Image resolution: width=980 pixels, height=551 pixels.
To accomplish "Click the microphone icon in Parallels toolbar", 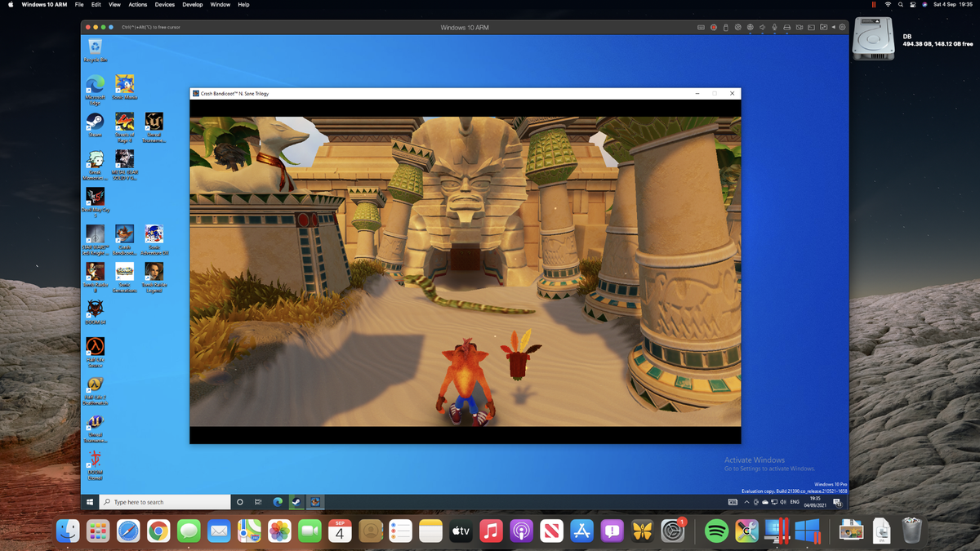I will 774,27.
